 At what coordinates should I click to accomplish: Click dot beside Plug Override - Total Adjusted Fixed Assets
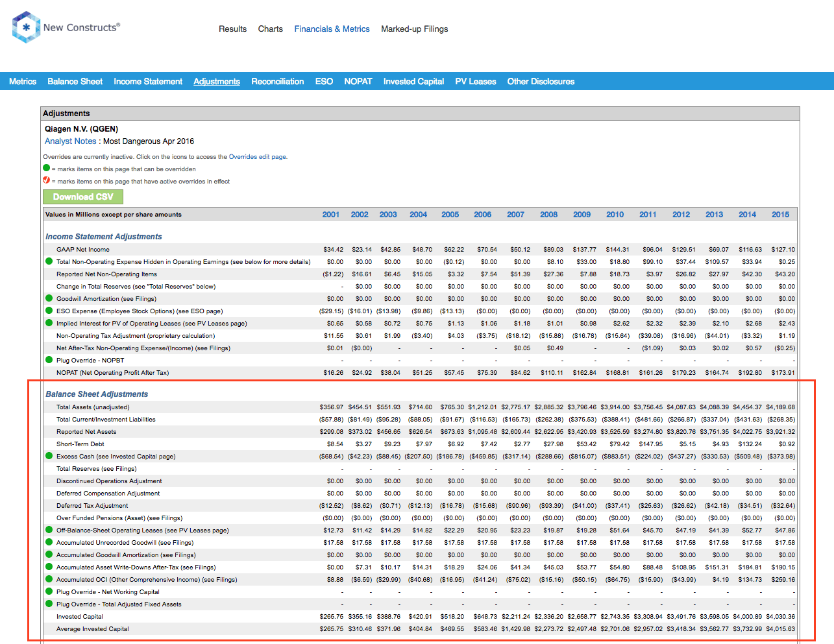pos(49,604)
